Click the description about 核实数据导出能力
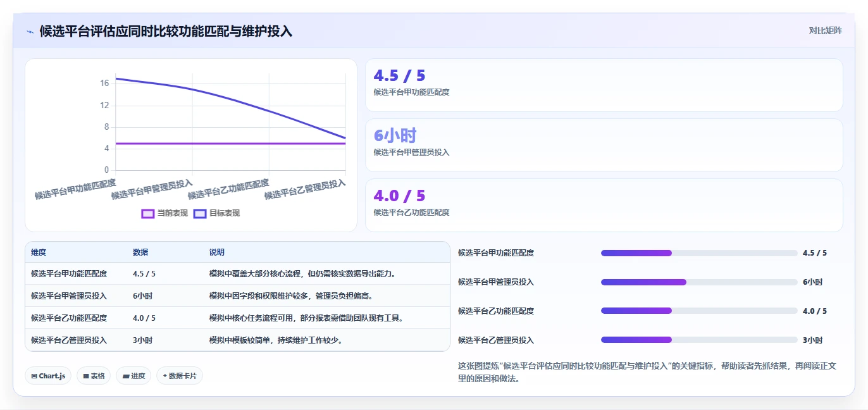The image size is (868, 410). coord(303,274)
